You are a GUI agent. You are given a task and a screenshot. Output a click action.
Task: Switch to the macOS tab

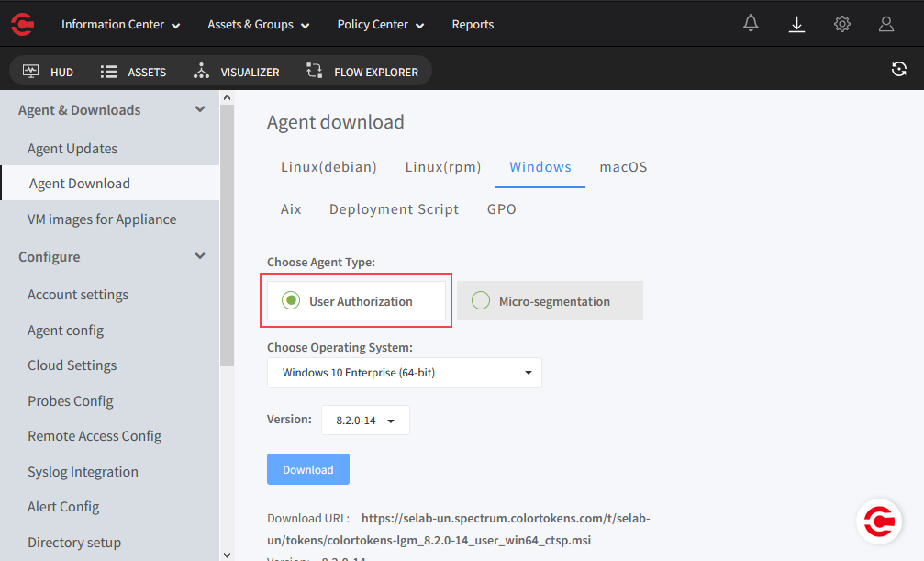pos(623,167)
